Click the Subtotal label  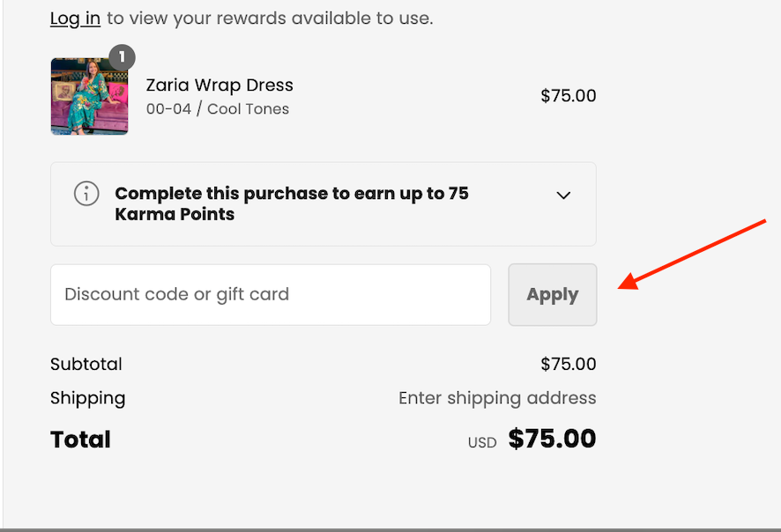[x=86, y=365]
